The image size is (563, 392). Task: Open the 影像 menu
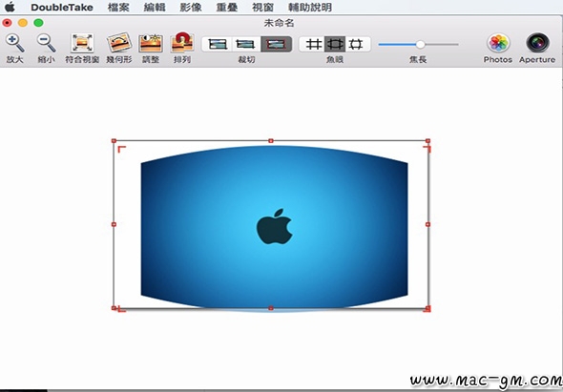pos(191,8)
